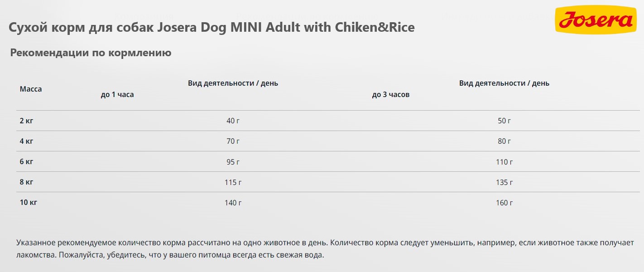Select the 2 кг row label
644x272 pixels.
27,121
